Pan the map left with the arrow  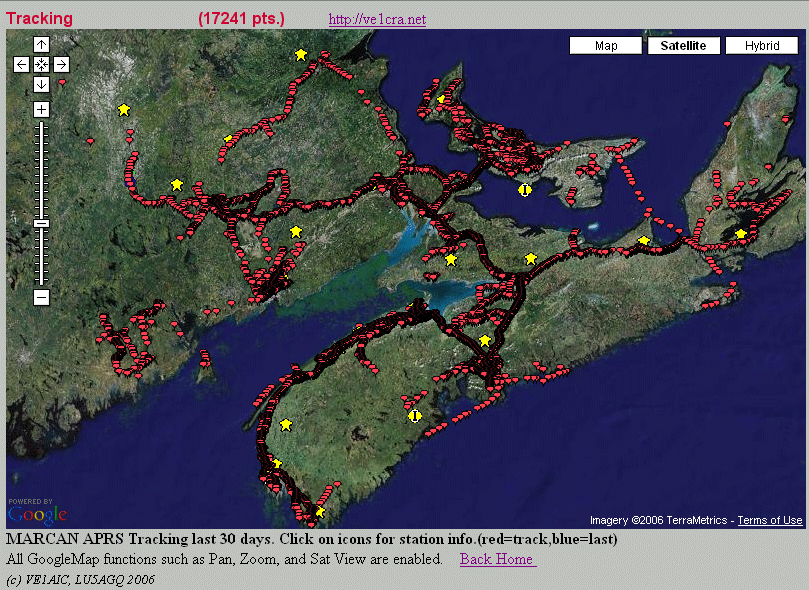21,64
